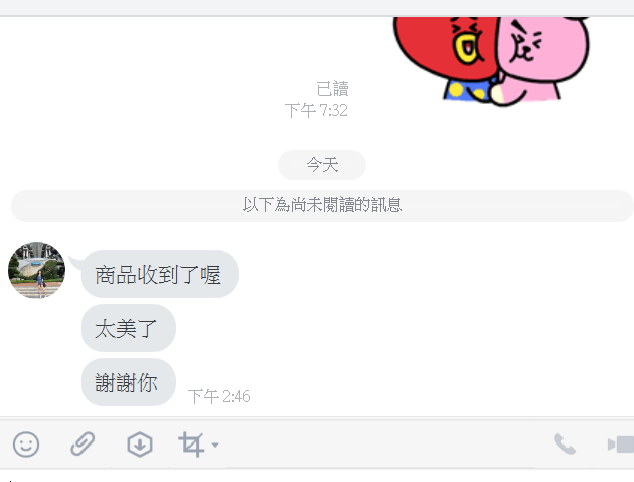Focus the message input area below toolbar
634x482 pixels.
317,476
